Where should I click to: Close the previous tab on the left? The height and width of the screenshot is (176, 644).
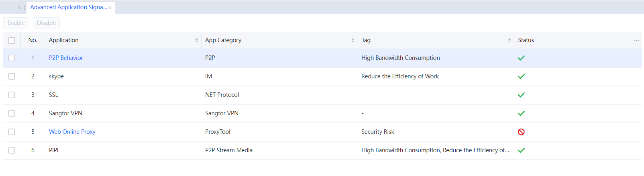pos(19,8)
